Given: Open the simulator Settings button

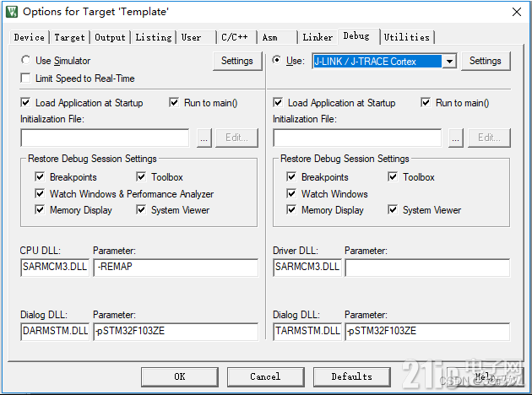Looking at the screenshot, I should click(237, 61).
